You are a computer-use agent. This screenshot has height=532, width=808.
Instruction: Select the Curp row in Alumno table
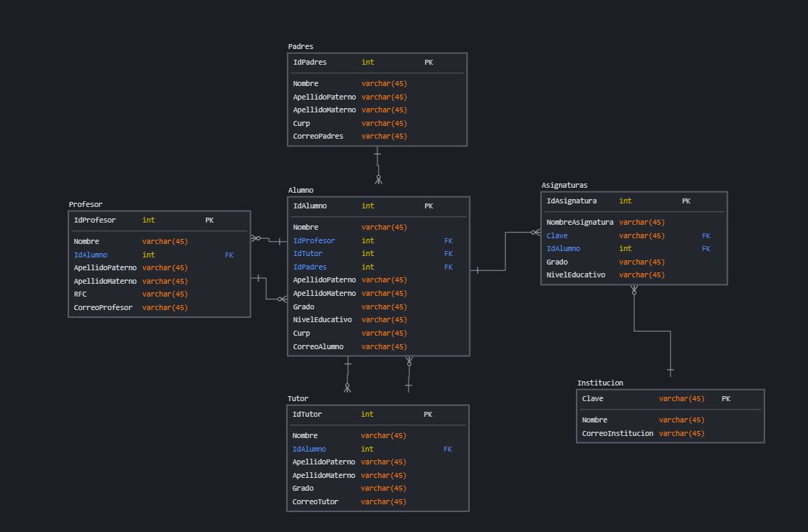pyautogui.click(x=301, y=333)
